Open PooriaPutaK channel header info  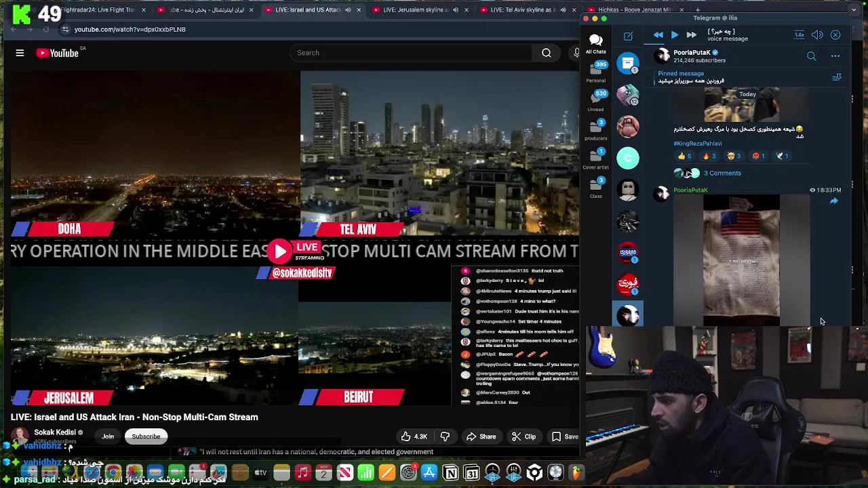(x=701, y=56)
